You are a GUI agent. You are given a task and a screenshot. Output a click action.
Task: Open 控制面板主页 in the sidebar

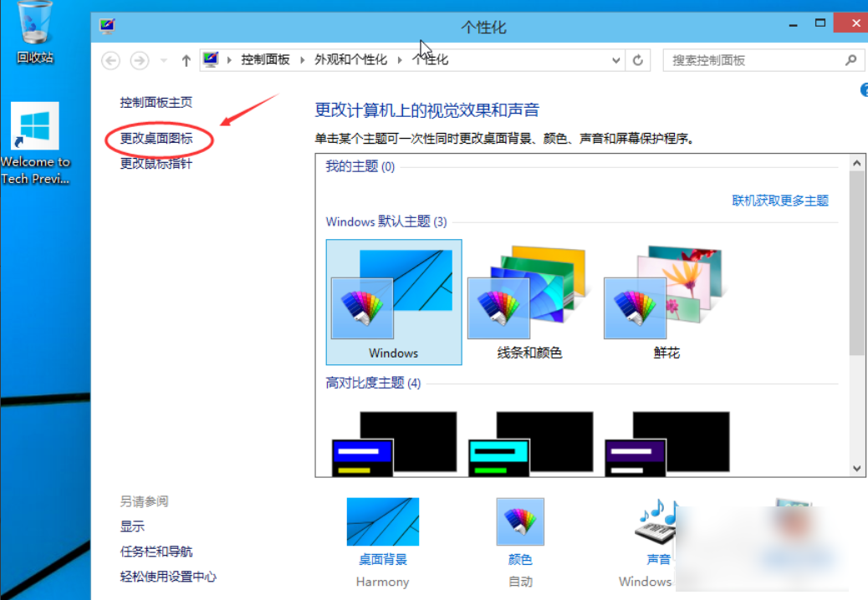(x=156, y=102)
